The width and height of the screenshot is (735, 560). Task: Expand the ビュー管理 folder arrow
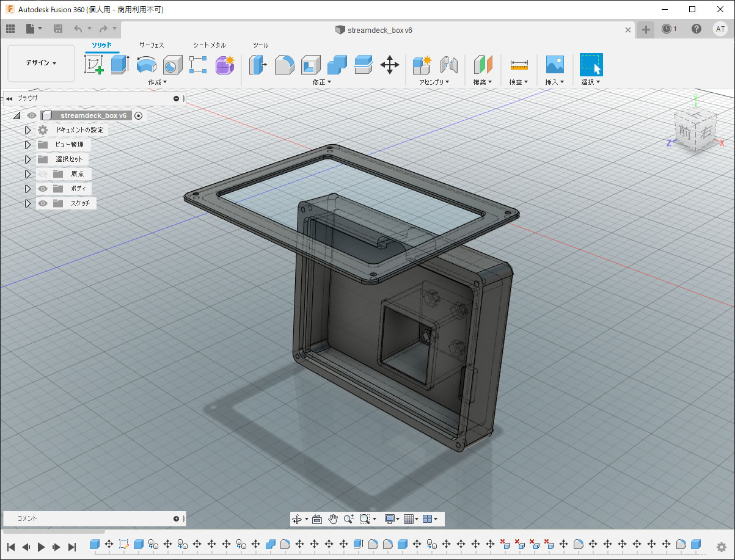point(27,145)
